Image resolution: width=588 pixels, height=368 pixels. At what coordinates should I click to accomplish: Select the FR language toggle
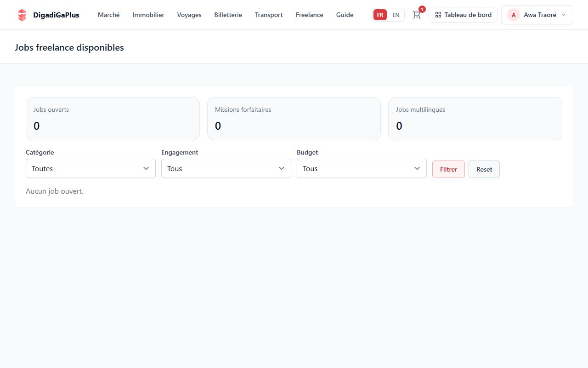coord(380,15)
